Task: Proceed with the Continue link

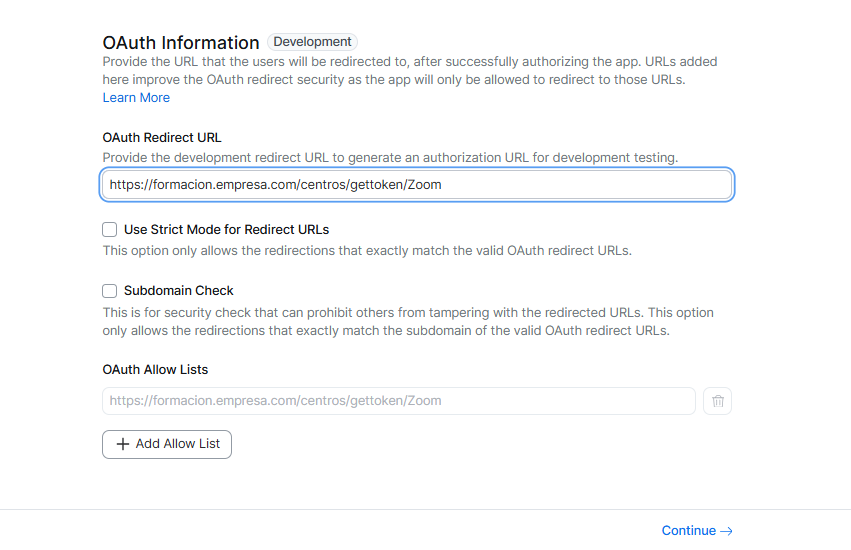Action: 689,531
